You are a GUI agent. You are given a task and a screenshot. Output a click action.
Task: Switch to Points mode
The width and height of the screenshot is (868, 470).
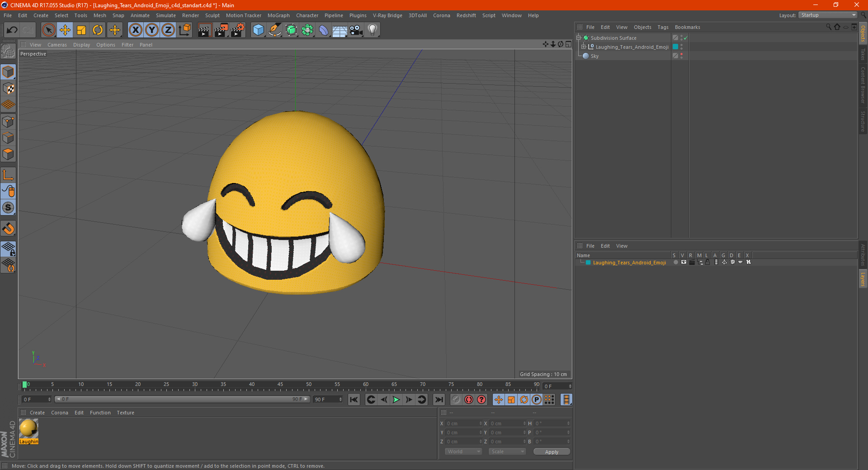pos(9,122)
